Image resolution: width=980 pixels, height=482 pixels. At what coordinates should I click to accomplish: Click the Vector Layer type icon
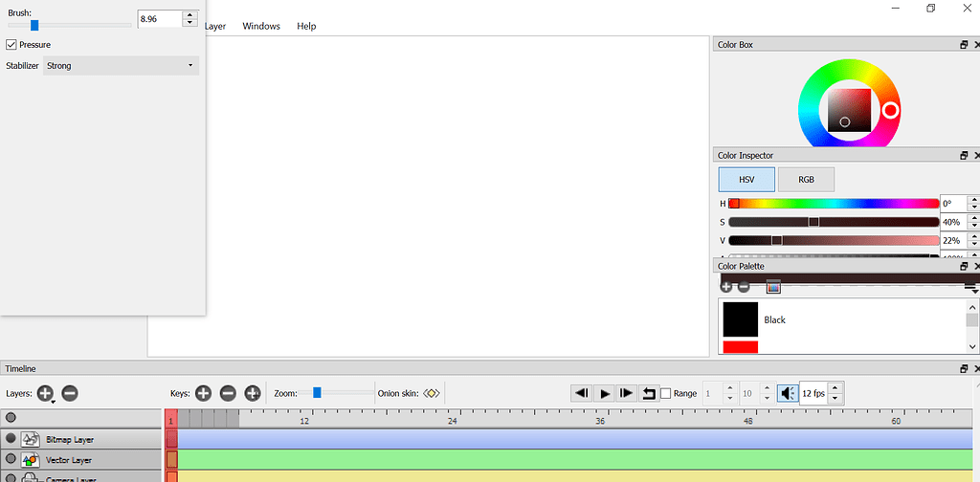click(x=31, y=460)
